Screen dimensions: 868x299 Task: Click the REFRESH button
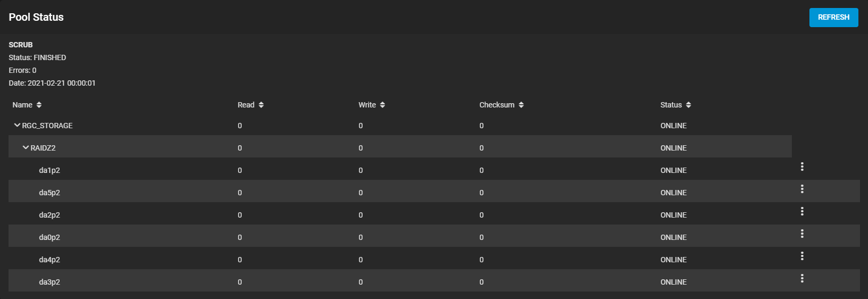[833, 18]
